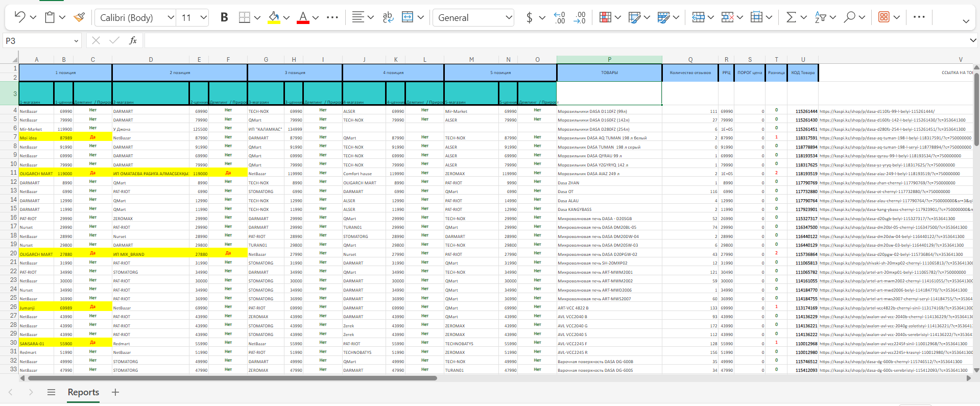Apply cell borders icon
Image resolution: width=980 pixels, height=406 pixels.
click(x=245, y=17)
